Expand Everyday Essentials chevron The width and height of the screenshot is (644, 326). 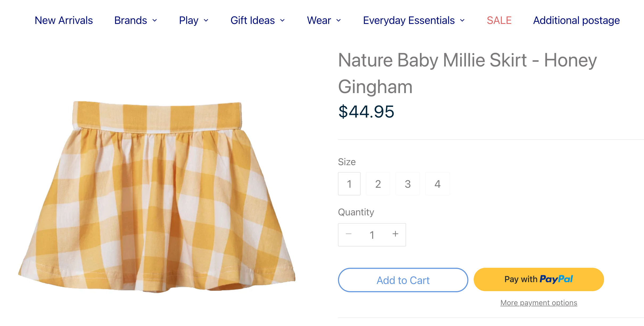coord(462,20)
